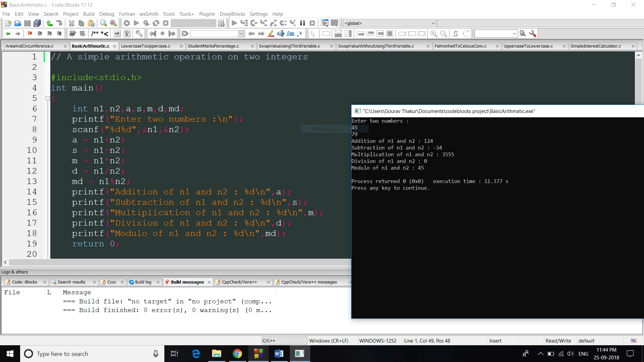Switch to LowercaseToUppercase.c tab
This screenshot has height=362, width=644.
(x=146, y=46)
